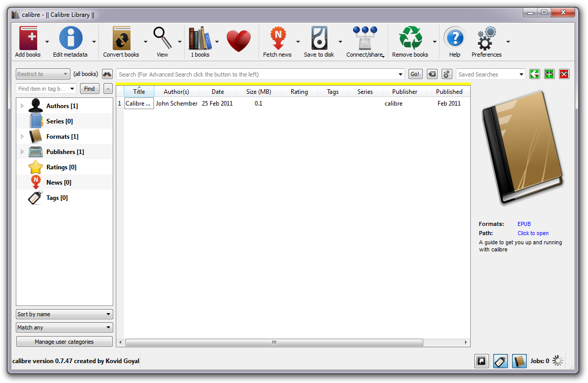Open Edit metadata dropdown arrow
This screenshot has height=383, width=588.
(94, 42)
